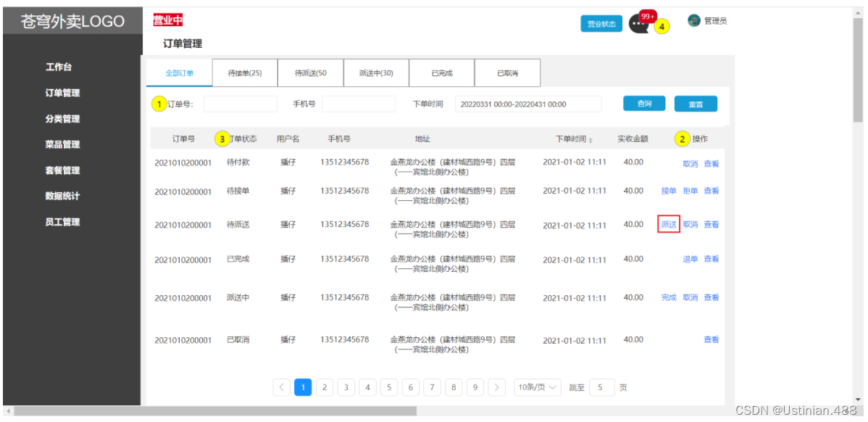
Task: Go to page 1
Action: [303, 387]
